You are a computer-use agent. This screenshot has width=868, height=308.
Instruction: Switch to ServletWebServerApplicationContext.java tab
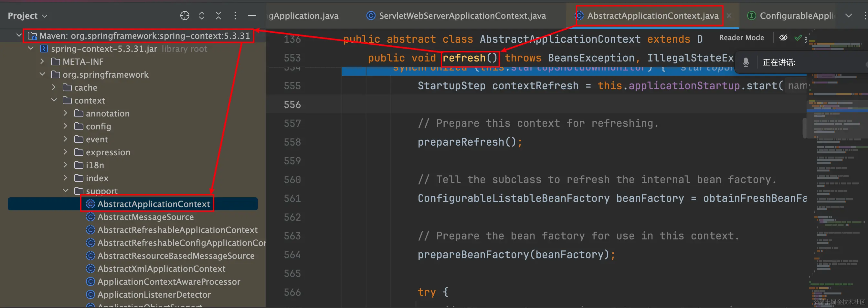pos(456,16)
